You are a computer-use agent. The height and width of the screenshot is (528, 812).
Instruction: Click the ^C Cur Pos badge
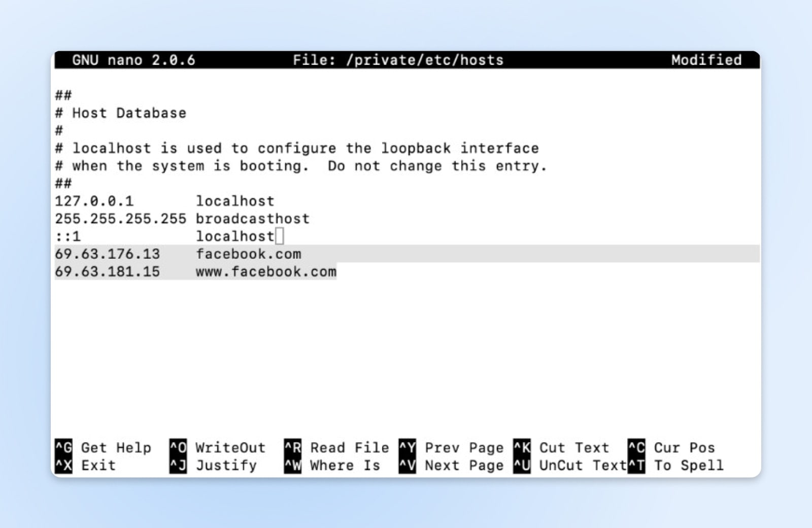pos(635,447)
